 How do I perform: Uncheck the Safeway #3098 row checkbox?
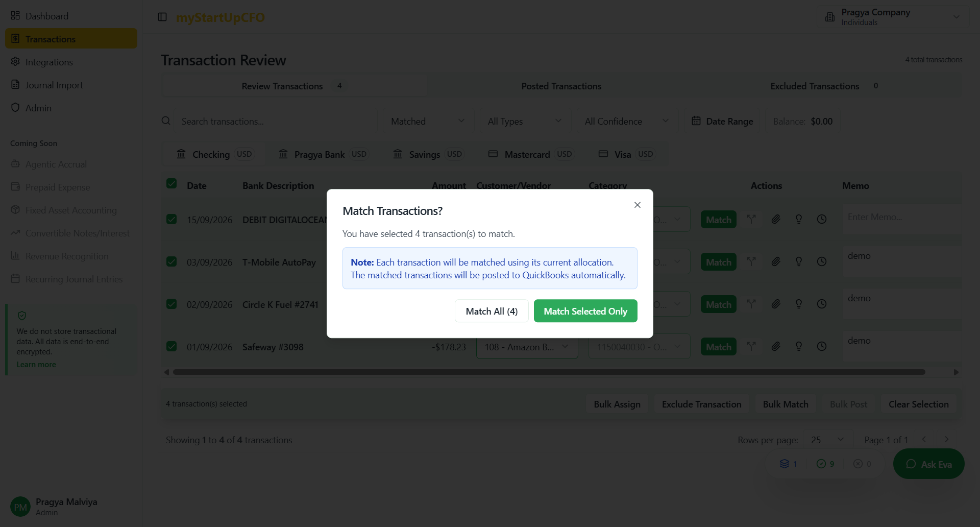tap(171, 346)
